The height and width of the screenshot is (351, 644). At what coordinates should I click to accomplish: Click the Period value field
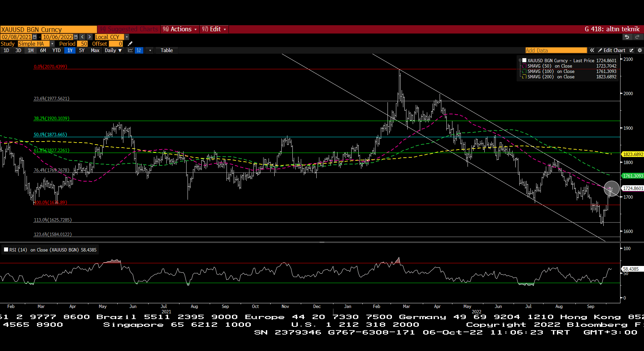[x=83, y=44]
